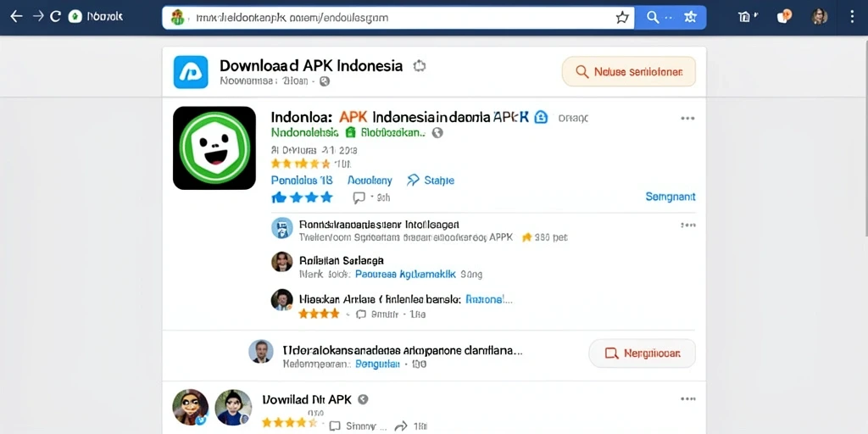Viewport: 868px width, 434px height.
Task: Click the blue app logo in the page header
Action: pyautogui.click(x=191, y=72)
